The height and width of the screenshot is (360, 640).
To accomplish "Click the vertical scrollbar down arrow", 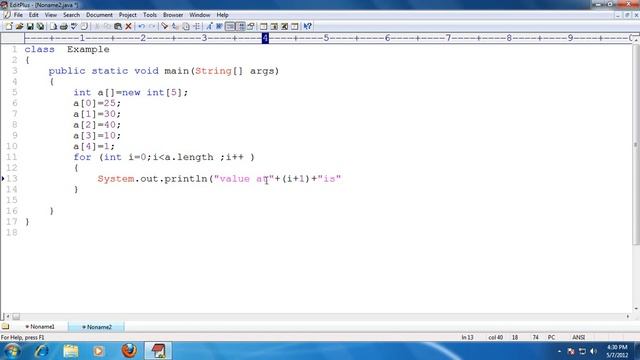I will click(636, 309).
